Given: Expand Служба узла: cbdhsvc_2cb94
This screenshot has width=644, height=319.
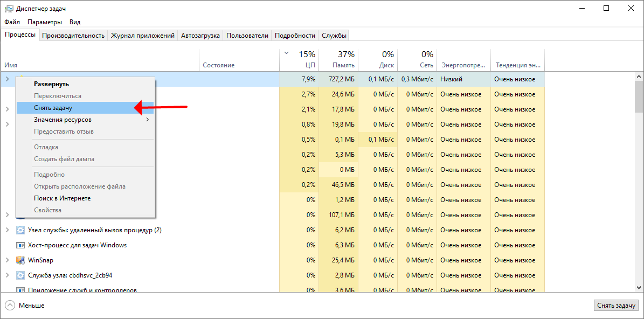Looking at the screenshot, I should [x=7, y=275].
